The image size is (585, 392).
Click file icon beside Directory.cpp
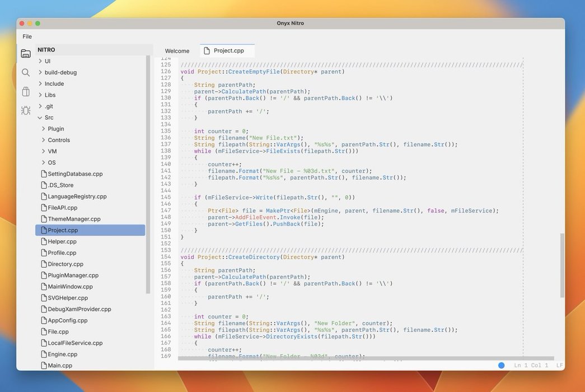44,264
